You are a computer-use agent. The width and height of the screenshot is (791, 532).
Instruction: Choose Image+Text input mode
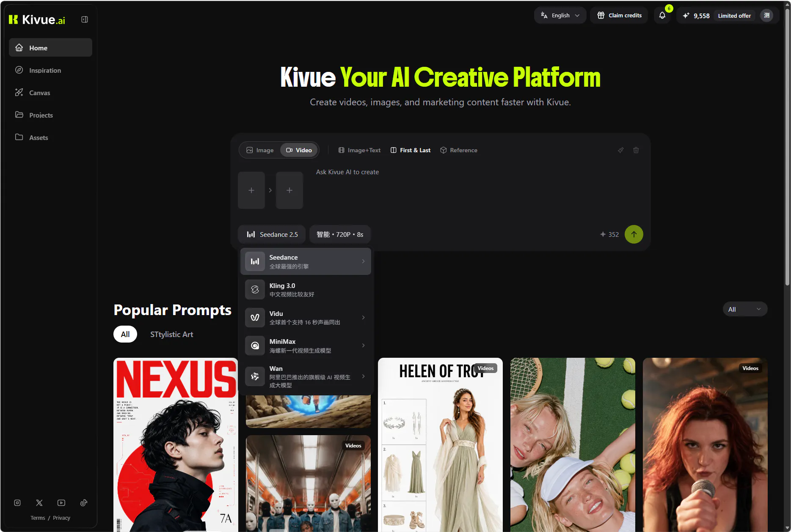click(x=359, y=150)
